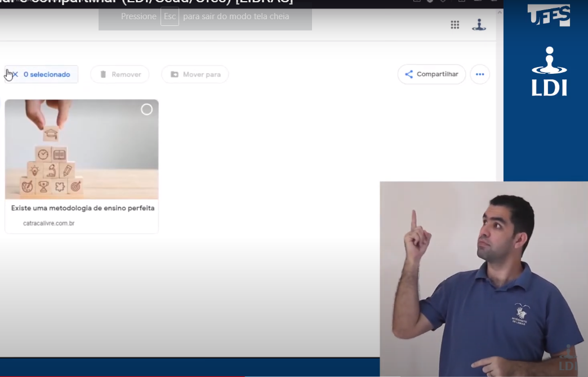Click the wooden blocks card thumbnail

[82, 149]
